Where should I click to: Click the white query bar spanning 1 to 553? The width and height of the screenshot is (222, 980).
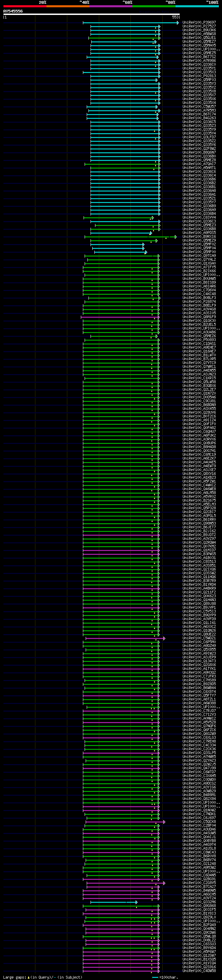tap(92, 15)
